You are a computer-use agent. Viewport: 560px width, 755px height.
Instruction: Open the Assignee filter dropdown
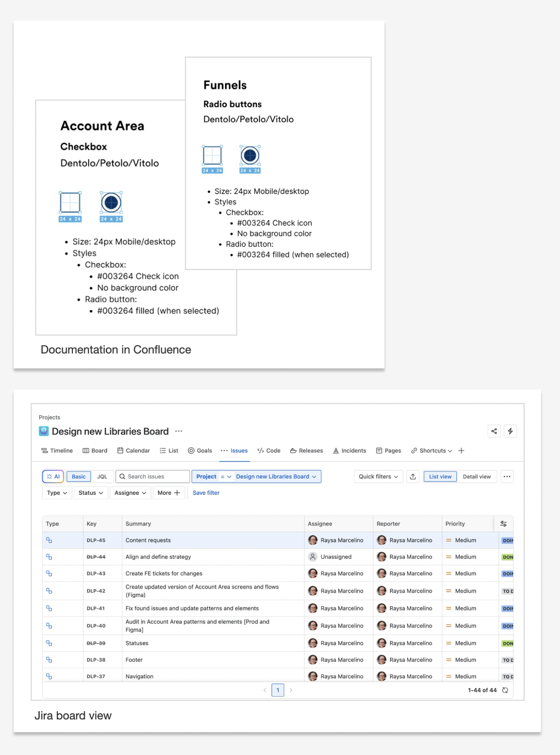point(130,493)
